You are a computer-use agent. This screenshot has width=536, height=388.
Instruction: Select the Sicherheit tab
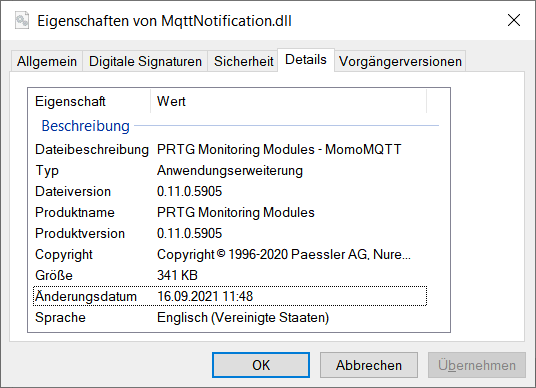[243, 62]
